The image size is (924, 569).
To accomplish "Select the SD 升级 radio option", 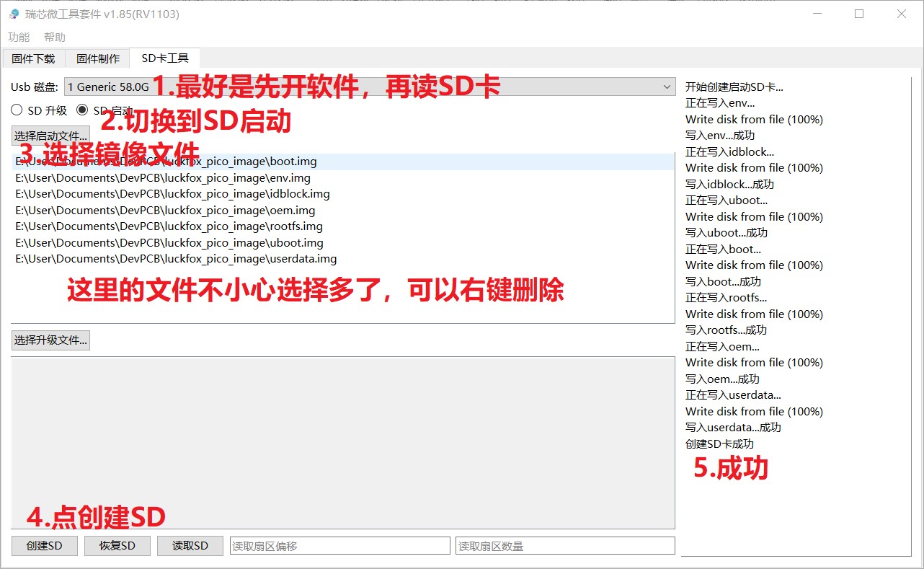I will tap(39, 110).
